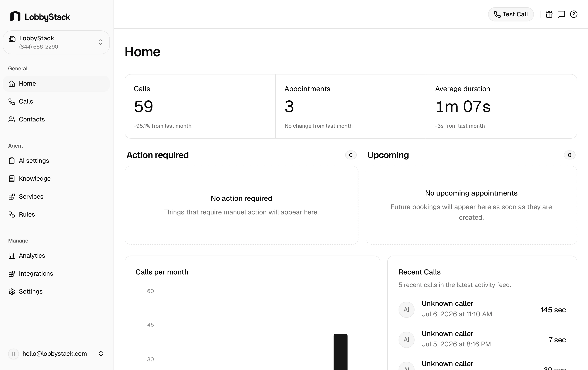The image size is (588, 370).
Task: Click the Contacts people icon
Action: tap(12, 119)
